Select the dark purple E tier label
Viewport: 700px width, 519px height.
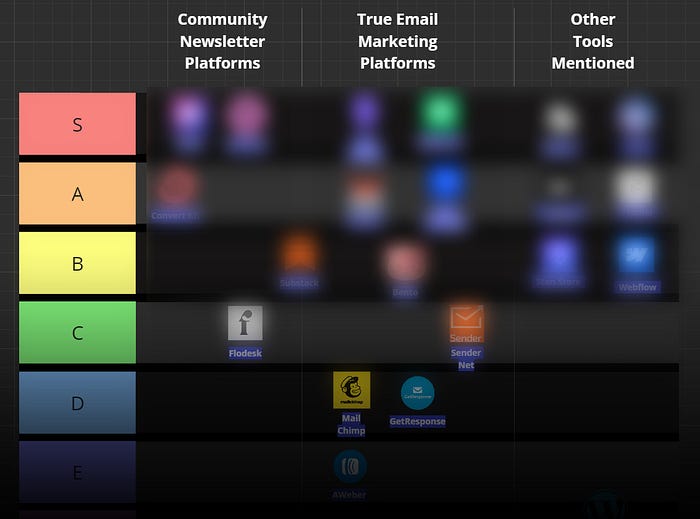click(x=77, y=472)
